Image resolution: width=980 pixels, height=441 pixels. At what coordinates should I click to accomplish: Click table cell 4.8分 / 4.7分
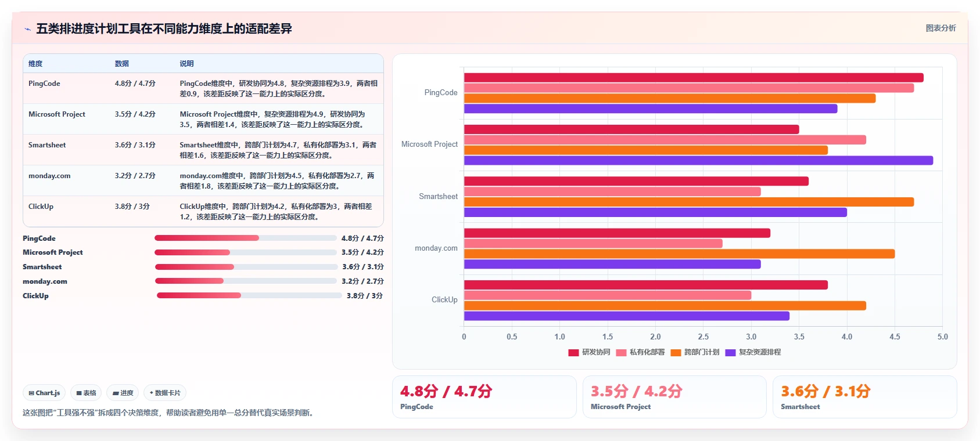tap(135, 84)
